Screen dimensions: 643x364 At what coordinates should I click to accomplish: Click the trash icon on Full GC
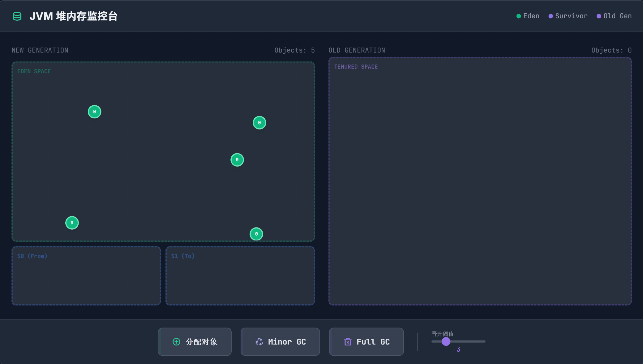tap(348, 342)
